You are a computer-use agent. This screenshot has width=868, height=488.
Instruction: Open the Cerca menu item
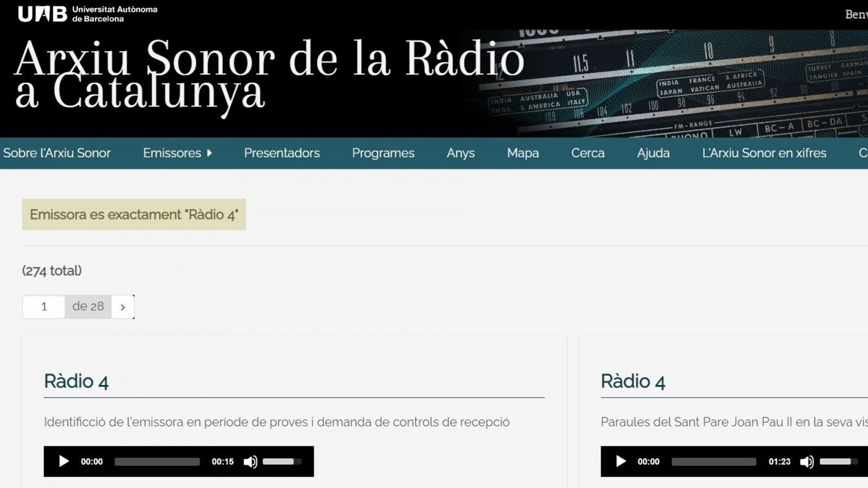(588, 153)
